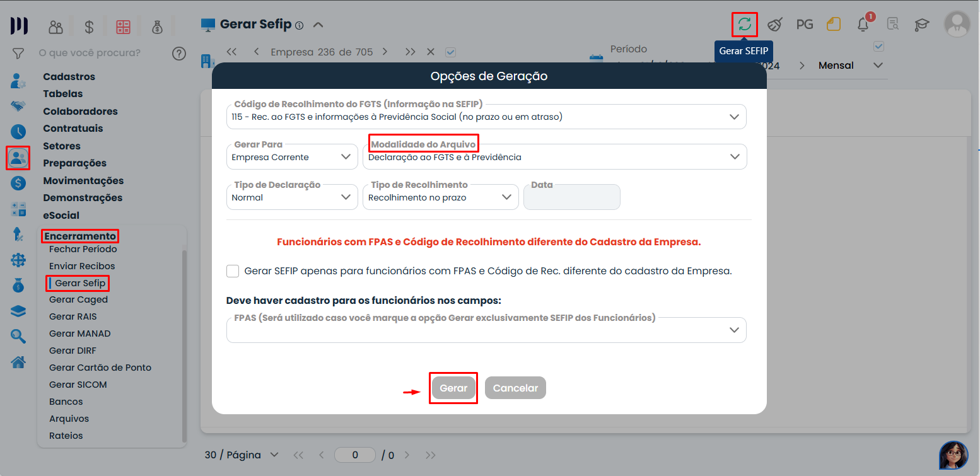
Task: Open the magnifier search sidebar icon
Action: [x=18, y=336]
